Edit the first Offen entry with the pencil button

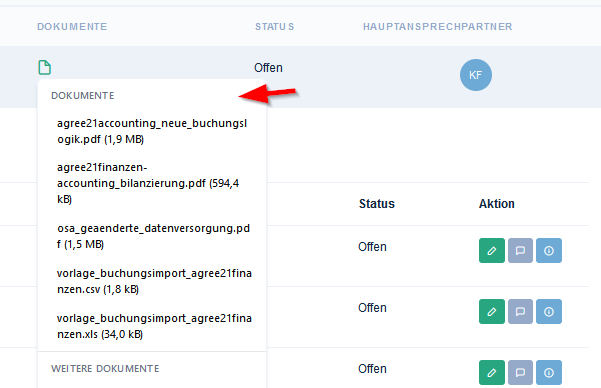point(492,250)
